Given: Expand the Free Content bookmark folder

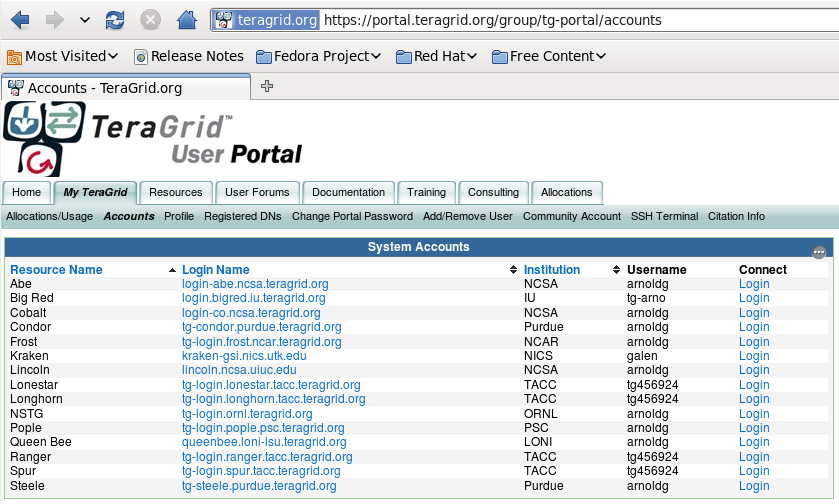Looking at the screenshot, I should tap(548, 56).
